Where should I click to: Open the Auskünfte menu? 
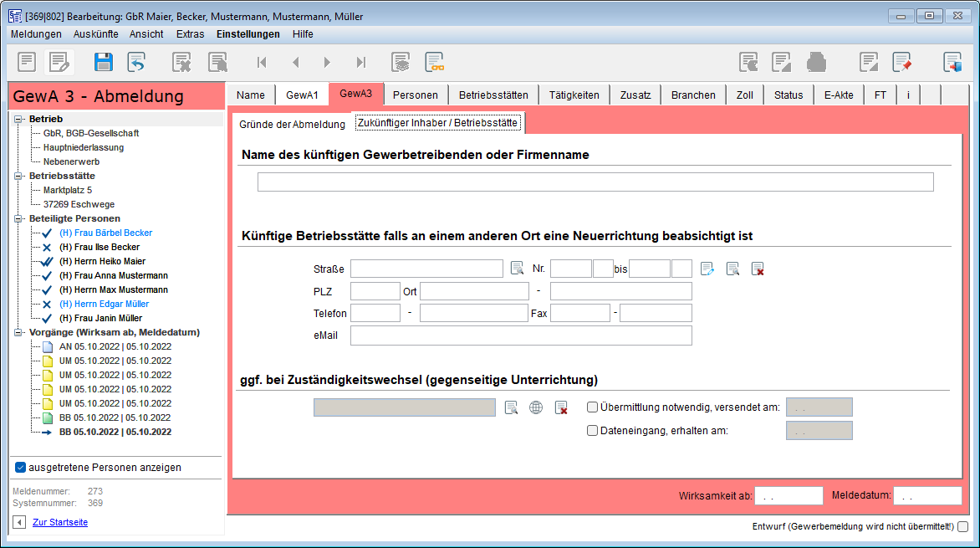coord(95,34)
